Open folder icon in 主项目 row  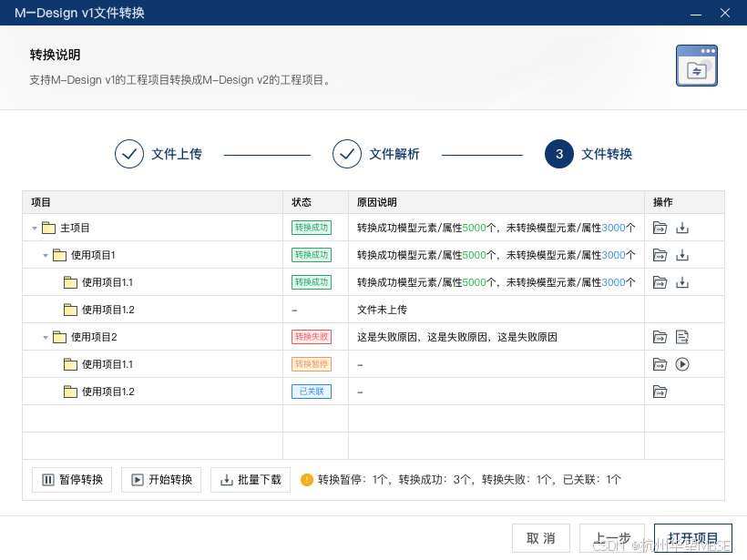660,228
